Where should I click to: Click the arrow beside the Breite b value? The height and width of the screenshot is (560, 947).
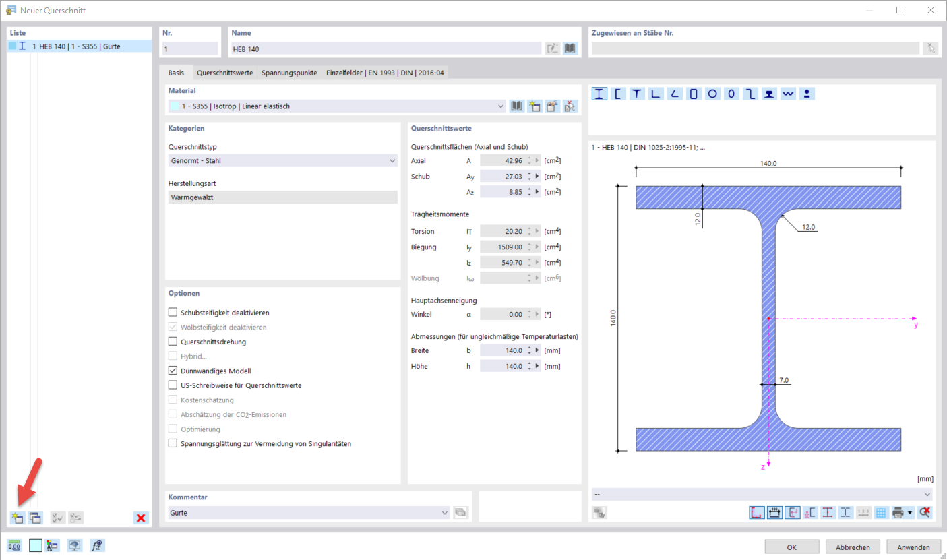coord(537,350)
